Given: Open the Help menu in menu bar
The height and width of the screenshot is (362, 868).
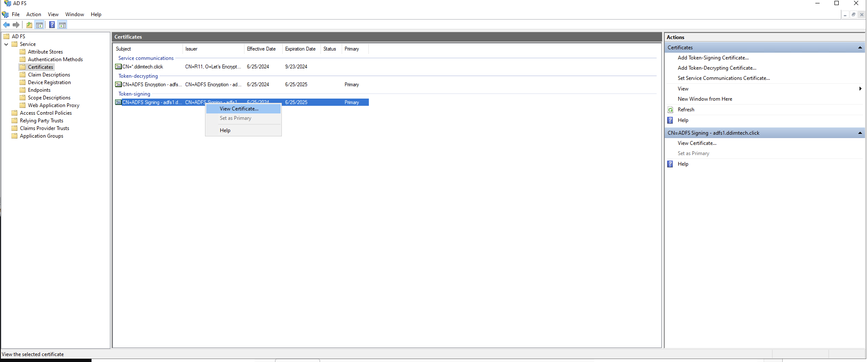Looking at the screenshot, I should [96, 14].
